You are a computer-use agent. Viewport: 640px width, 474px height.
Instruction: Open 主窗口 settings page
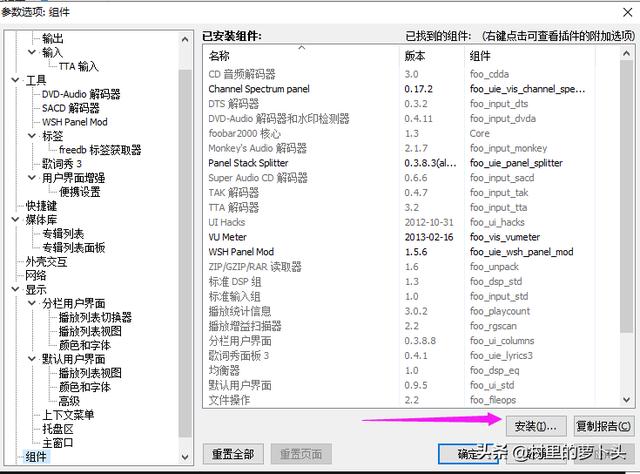(x=58, y=443)
